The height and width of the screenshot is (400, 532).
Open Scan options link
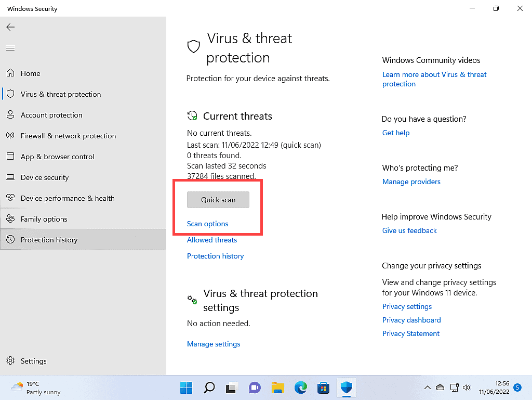coord(208,224)
